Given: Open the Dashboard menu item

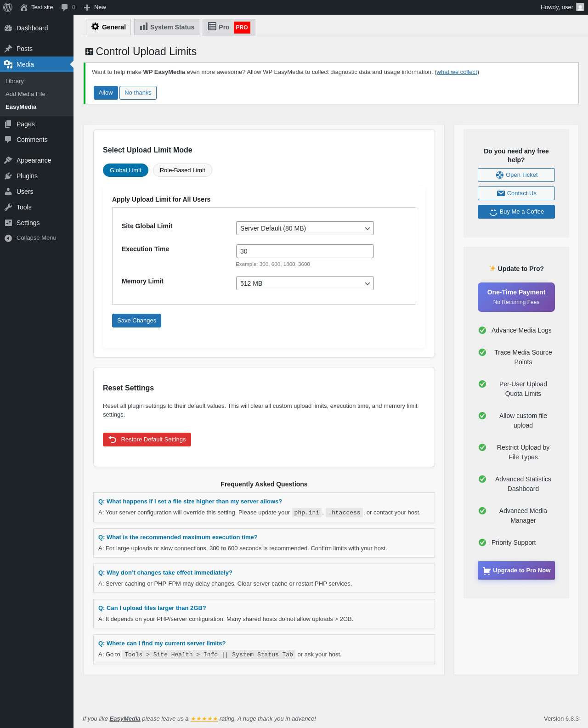Looking at the screenshot, I should pos(37,28).
